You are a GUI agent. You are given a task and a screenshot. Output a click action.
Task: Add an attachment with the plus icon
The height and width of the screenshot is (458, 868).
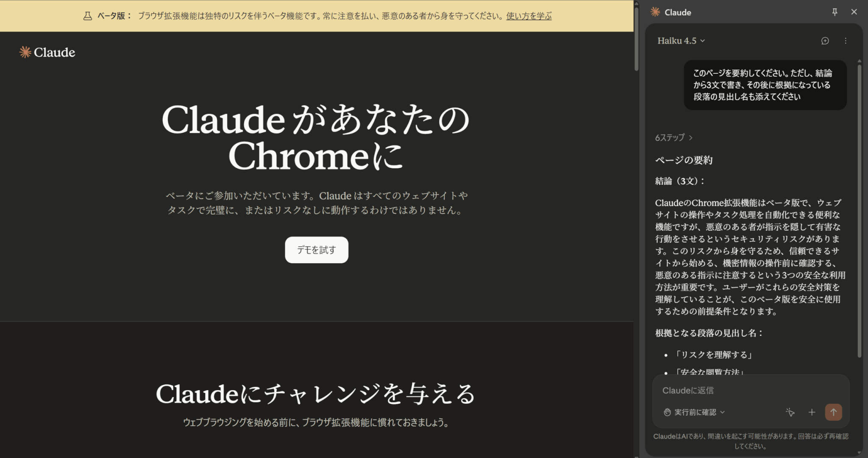coord(812,412)
